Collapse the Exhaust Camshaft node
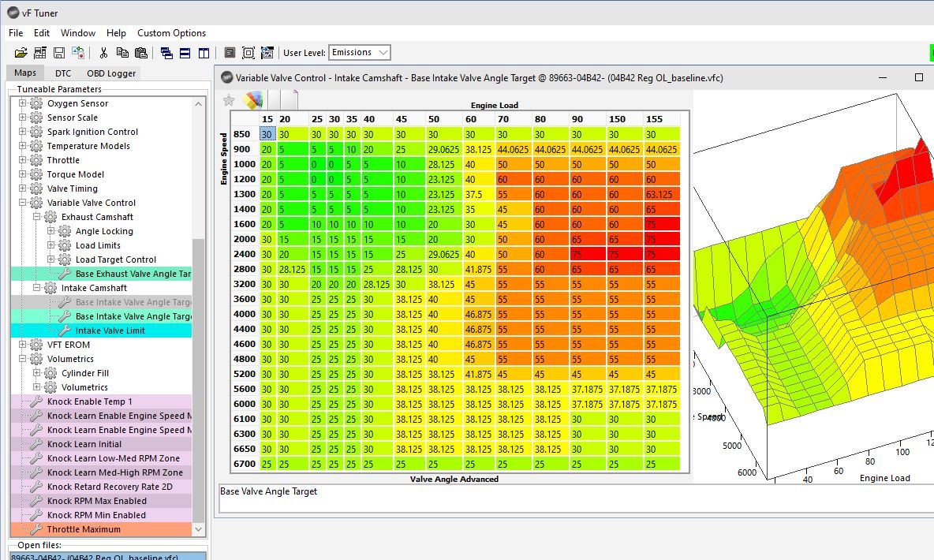 (37, 217)
